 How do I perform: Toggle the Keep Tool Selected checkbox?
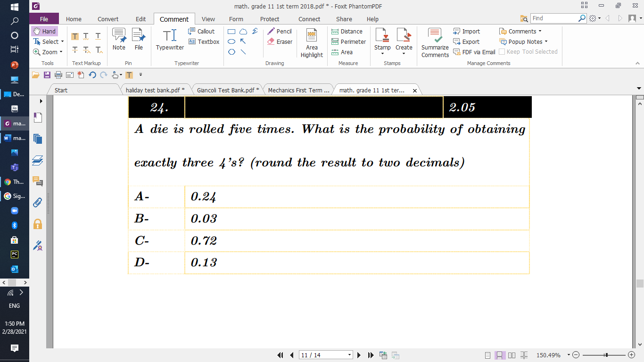(x=502, y=52)
